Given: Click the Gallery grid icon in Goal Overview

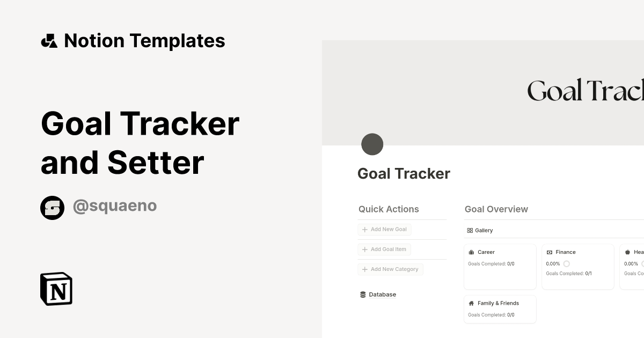Looking at the screenshot, I should click(x=470, y=230).
